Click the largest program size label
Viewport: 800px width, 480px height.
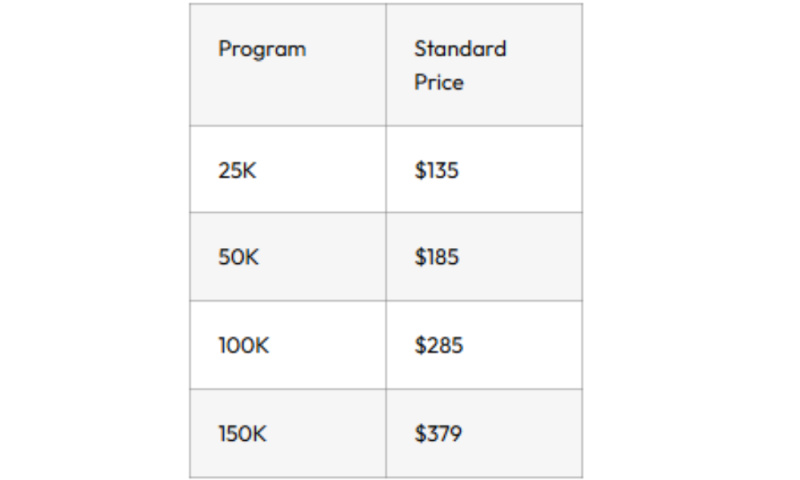click(243, 434)
